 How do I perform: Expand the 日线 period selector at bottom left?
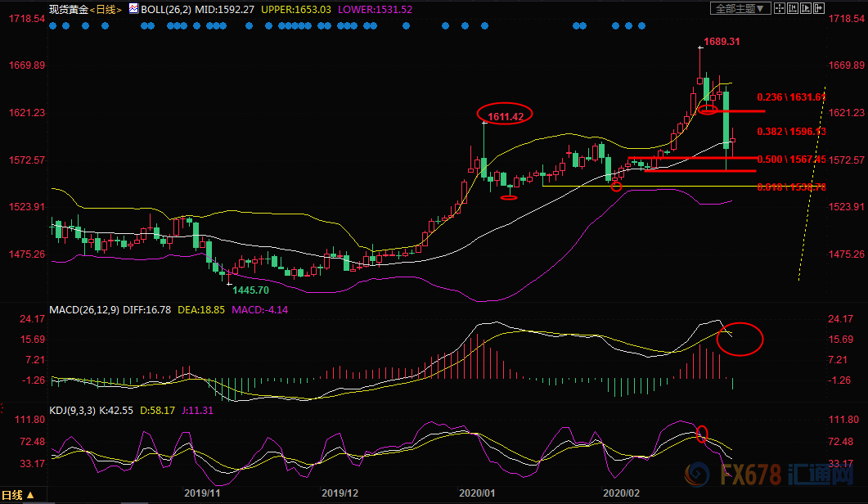(x=18, y=495)
